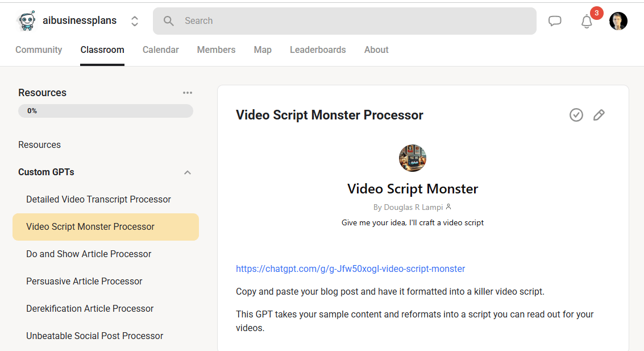Screen dimensions: 644x351
Task: Go to the Calendar tab
Action: pyautogui.click(x=161, y=49)
